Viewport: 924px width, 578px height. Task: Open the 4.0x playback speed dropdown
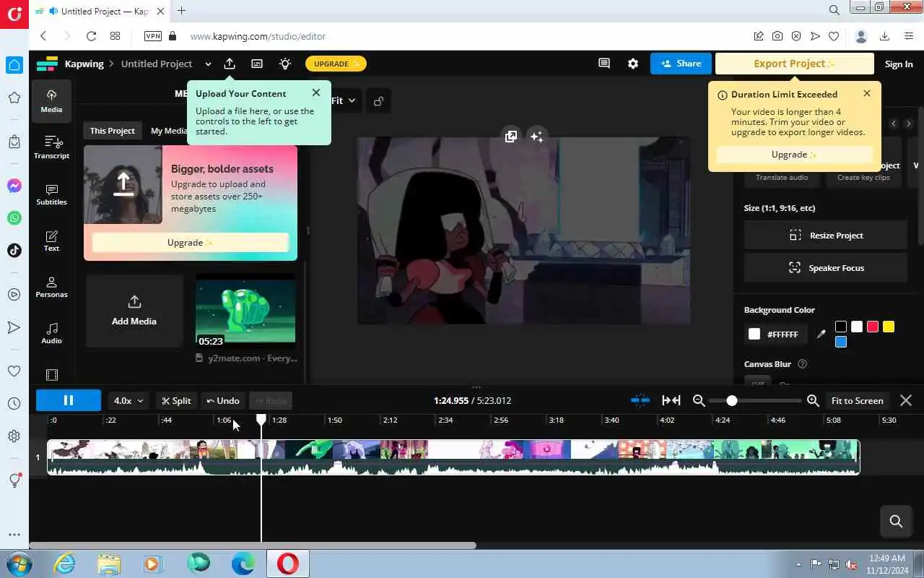pyautogui.click(x=129, y=400)
